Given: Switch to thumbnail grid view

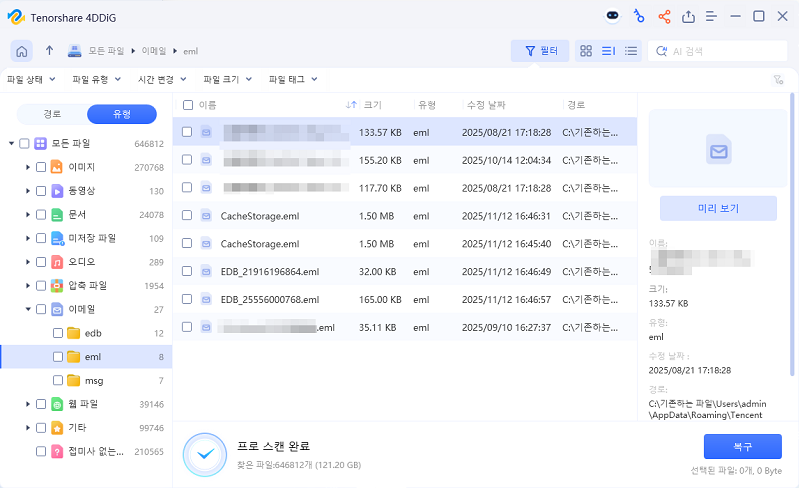Looking at the screenshot, I should click(586, 51).
